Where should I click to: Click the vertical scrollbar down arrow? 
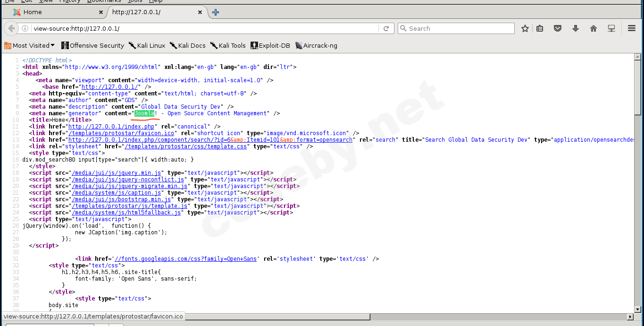638,309
